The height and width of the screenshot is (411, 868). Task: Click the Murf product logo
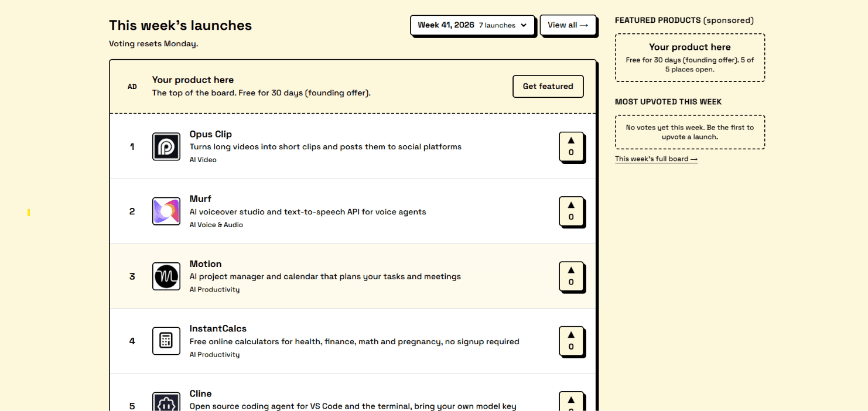166,211
